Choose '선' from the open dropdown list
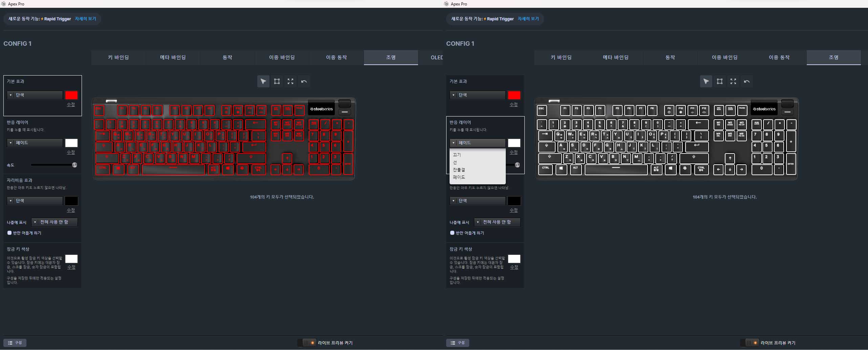868x350 pixels. (x=478, y=162)
